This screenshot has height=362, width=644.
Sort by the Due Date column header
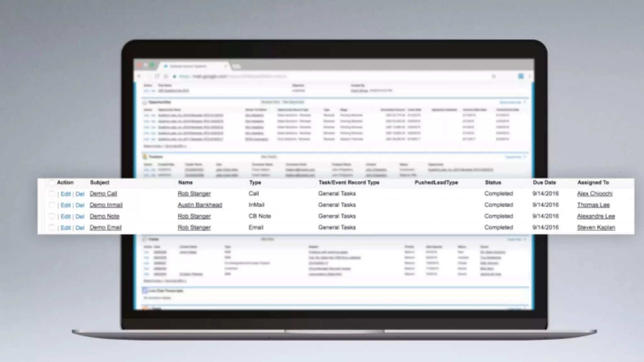(544, 183)
